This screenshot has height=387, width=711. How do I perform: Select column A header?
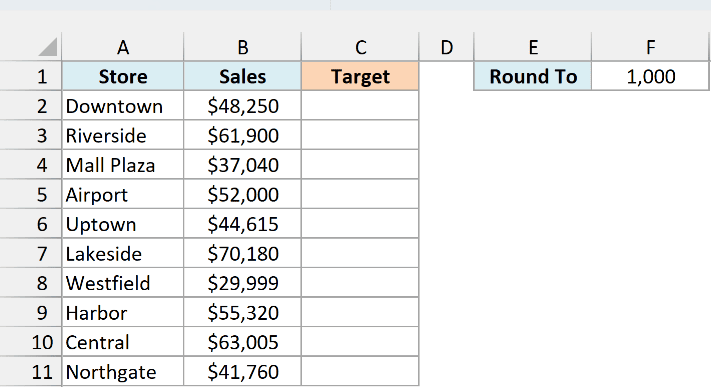click(x=122, y=47)
